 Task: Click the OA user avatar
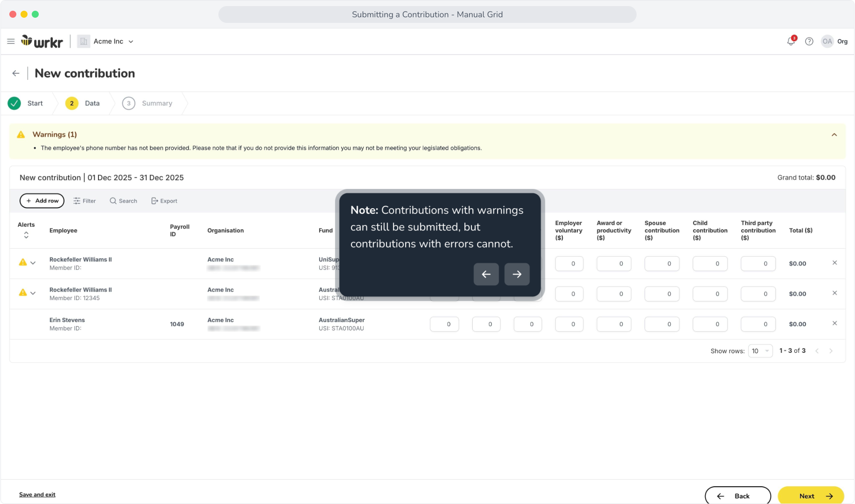(x=827, y=42)
